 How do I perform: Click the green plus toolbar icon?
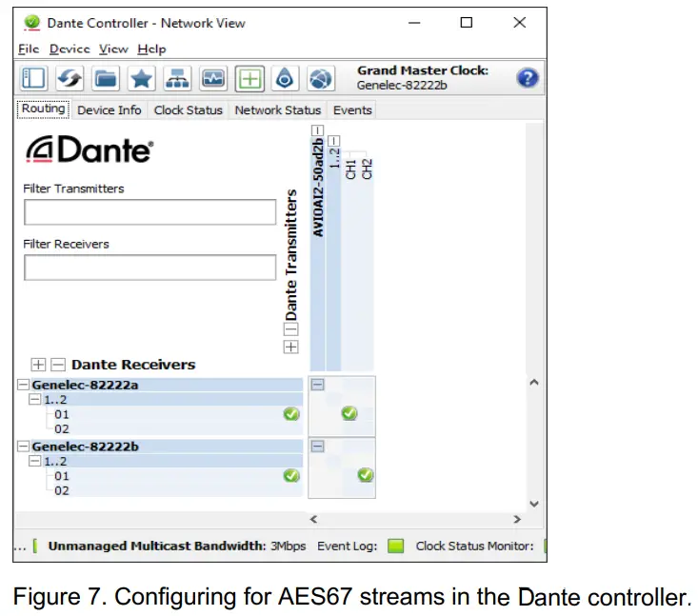[249, 78]
